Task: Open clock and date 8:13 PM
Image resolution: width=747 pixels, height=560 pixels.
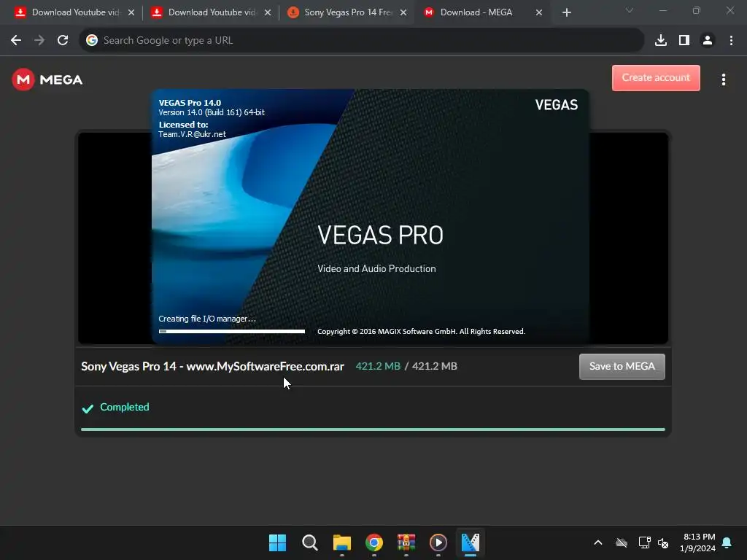Action: pos(698,542)
